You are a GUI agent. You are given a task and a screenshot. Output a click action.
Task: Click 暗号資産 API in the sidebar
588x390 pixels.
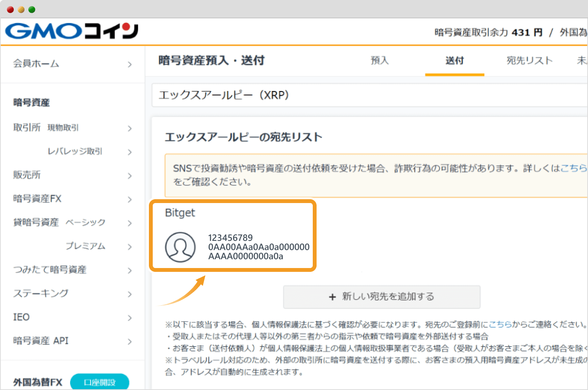[41, 341]
